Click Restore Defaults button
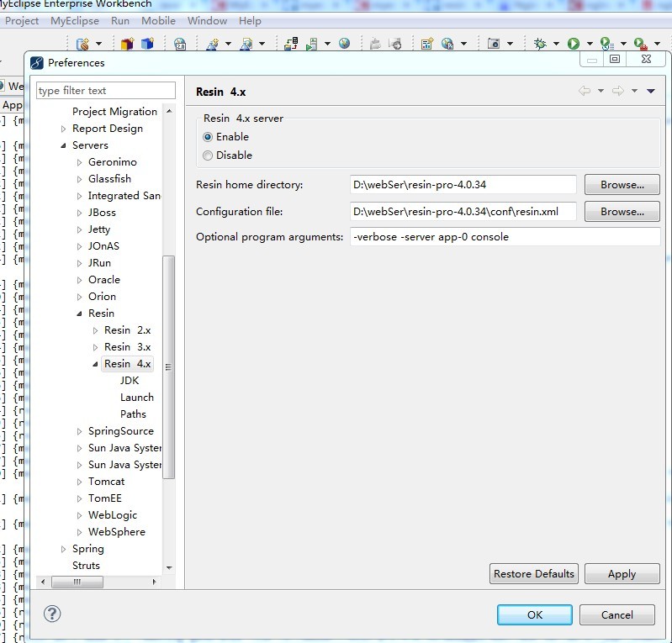 click(x=533, y=573)
